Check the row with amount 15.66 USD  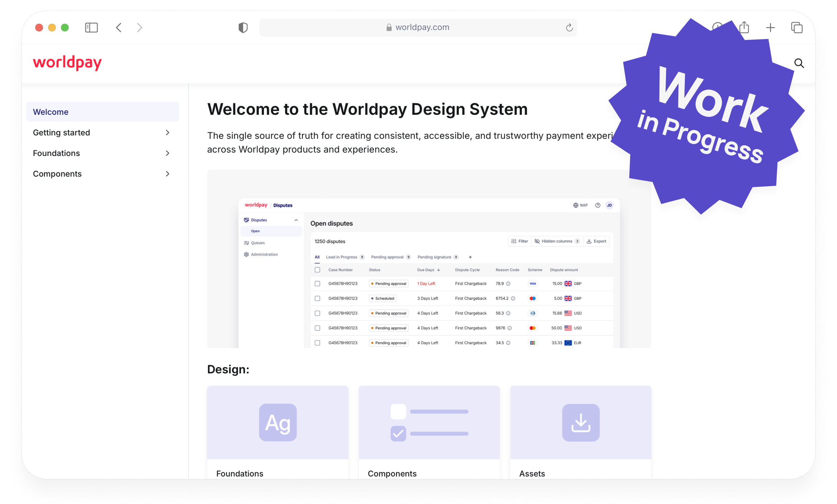(317, 314)
